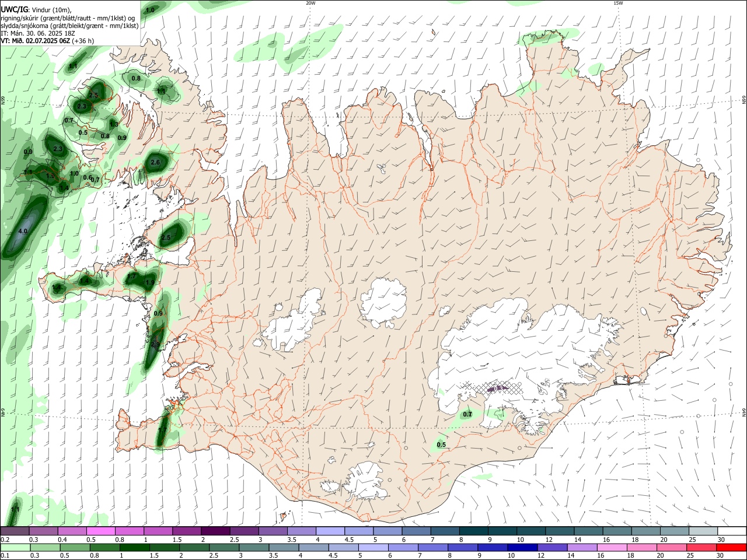The image size is (747, 560).
Task: Click the darkest green rain swatch from 1 to 1.5
Action: click(135, 547)
